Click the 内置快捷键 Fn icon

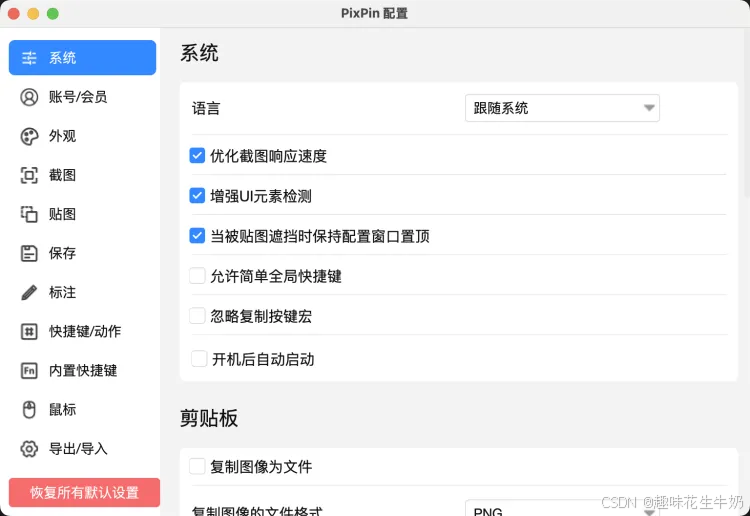[29, 371]
